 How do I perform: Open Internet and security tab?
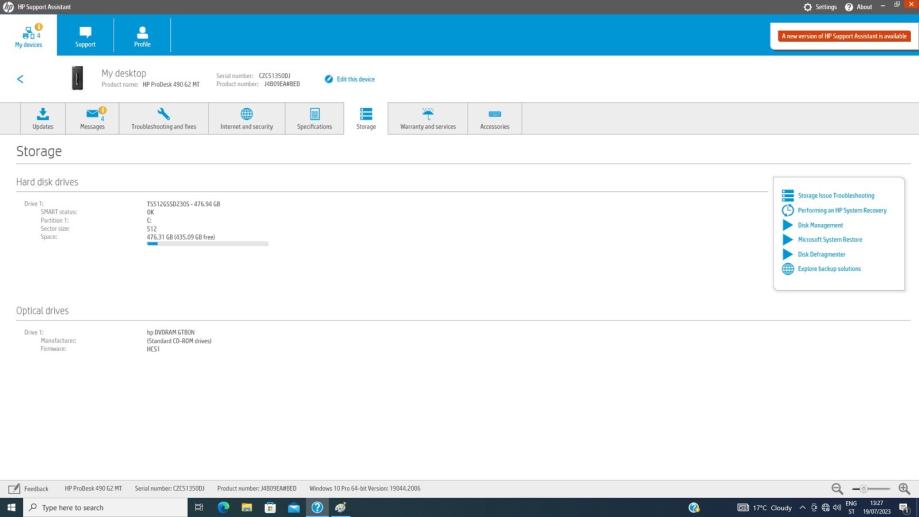click(x=246, y=118)
